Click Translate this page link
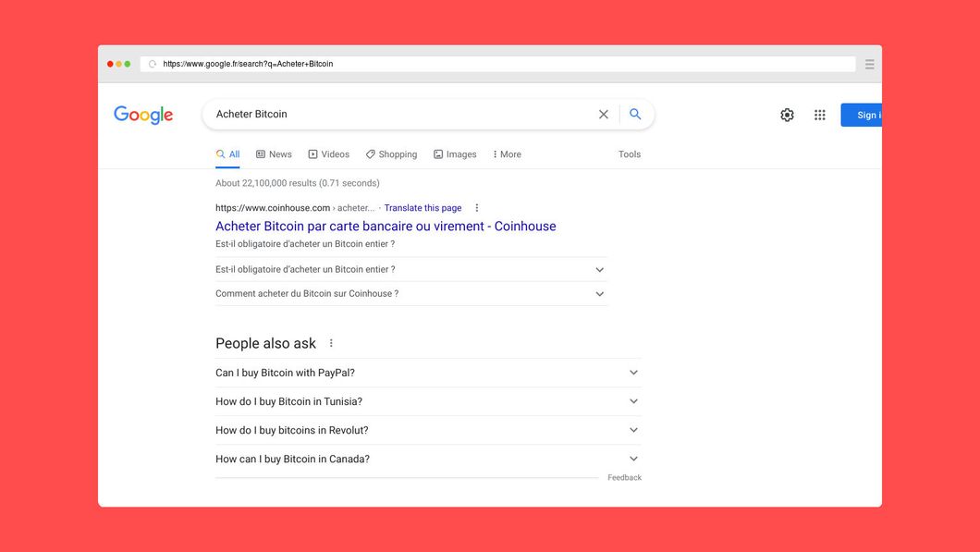 [x=423, y=207]
